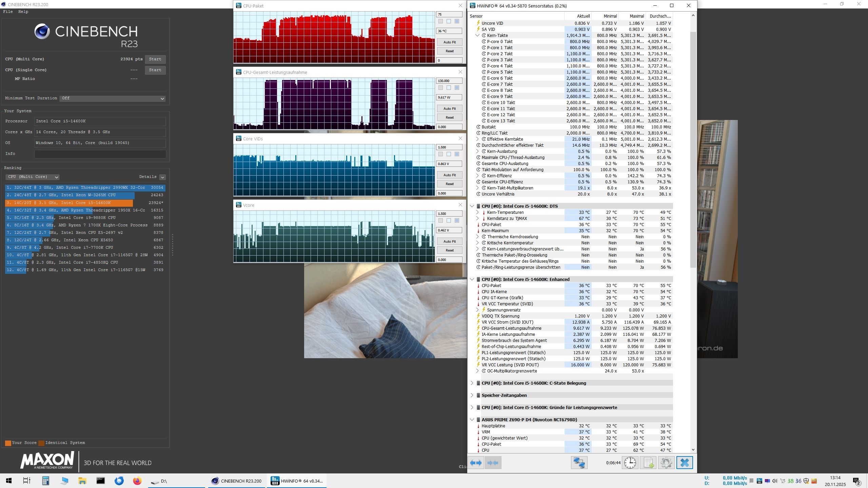Open the File menu in Cinebench

[8, 12]
